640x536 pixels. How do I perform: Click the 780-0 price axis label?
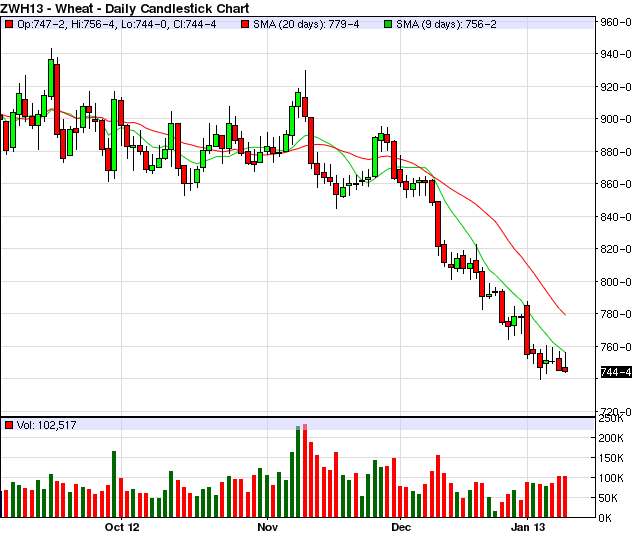[x=616, y=314]
